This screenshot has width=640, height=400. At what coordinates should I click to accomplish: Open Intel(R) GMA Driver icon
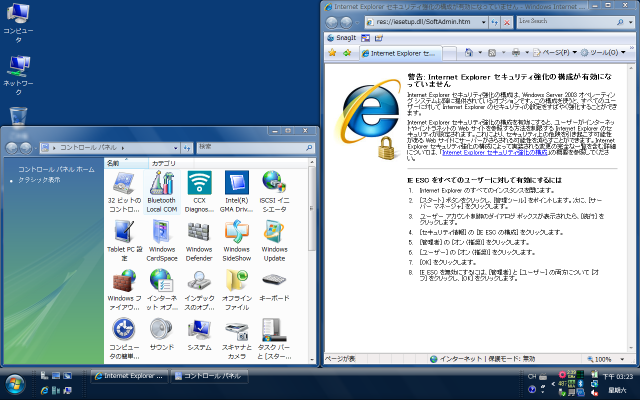coord(237,192)
